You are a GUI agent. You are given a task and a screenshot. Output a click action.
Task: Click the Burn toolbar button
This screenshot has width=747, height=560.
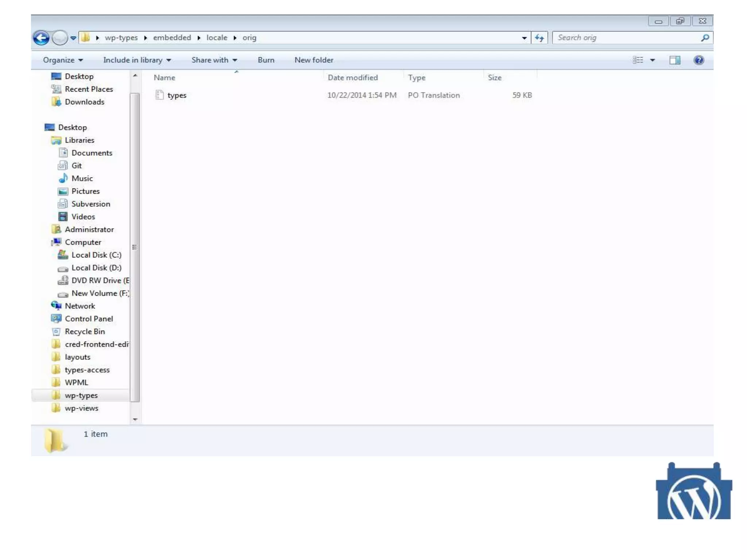tap(266, 60)
